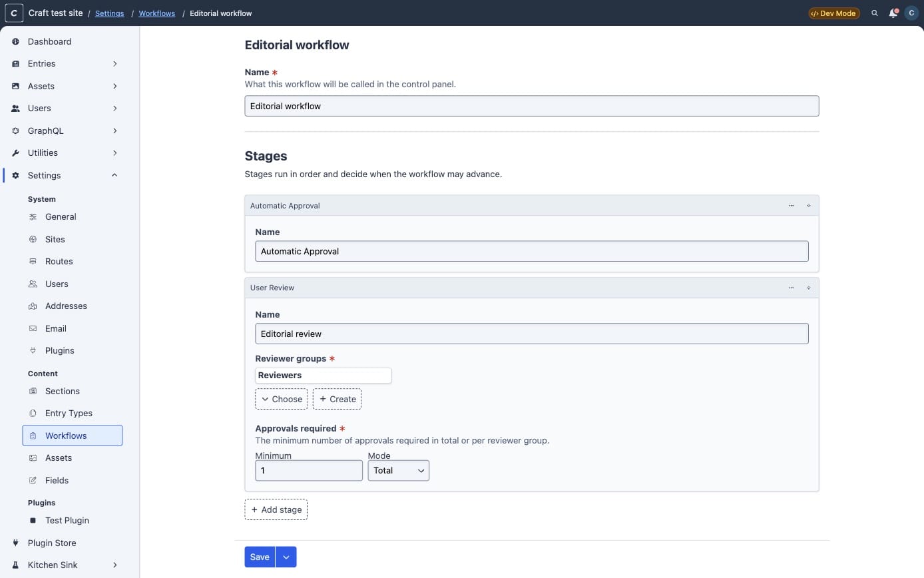Screen dimensions: 924x578
Task: Click the Assets image icon in main nav
Action: click(x=16, y=86)
